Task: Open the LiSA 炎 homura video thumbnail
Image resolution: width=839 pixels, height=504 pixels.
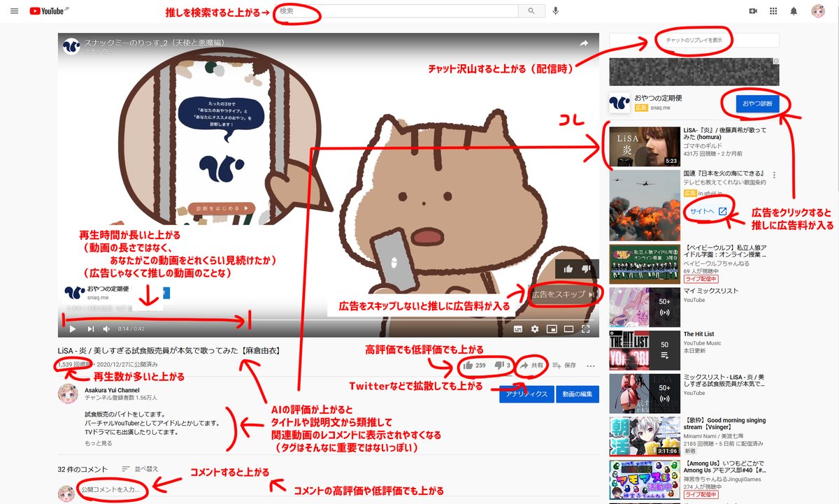Action: (x=643, y=146)
